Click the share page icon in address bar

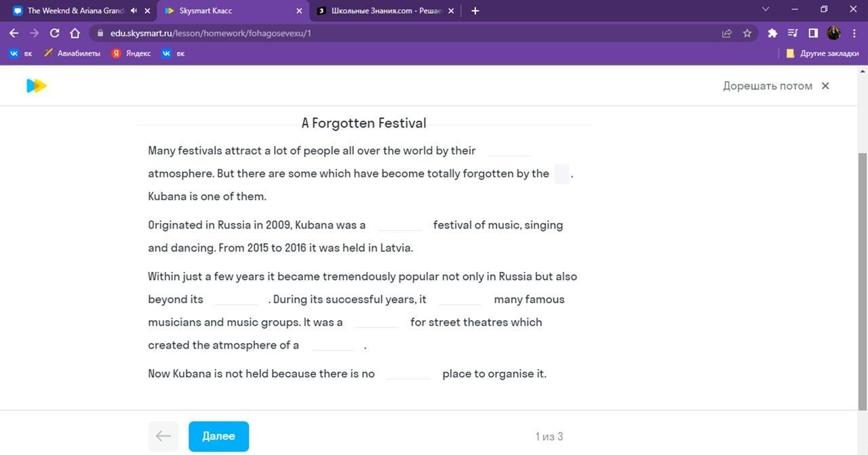point(727,33)
